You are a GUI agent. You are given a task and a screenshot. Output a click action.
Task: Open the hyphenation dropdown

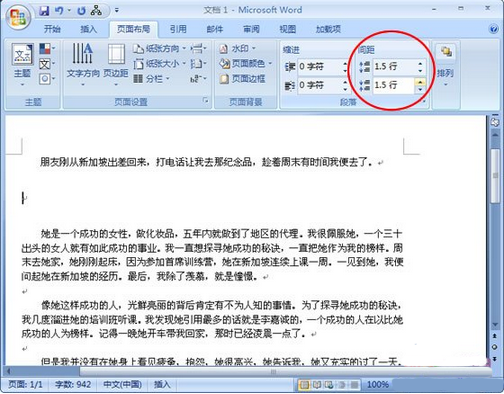199,79
